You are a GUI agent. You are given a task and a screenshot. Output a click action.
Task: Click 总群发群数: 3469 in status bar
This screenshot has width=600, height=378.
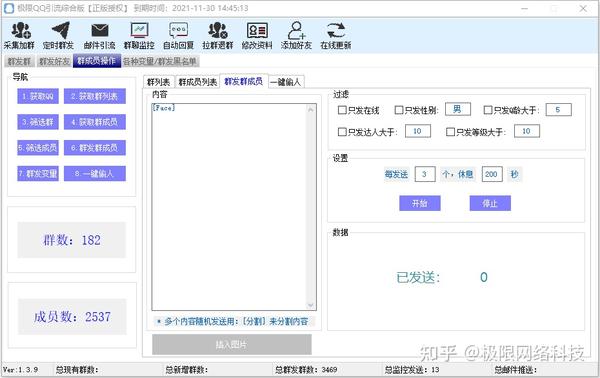(306, 370)
